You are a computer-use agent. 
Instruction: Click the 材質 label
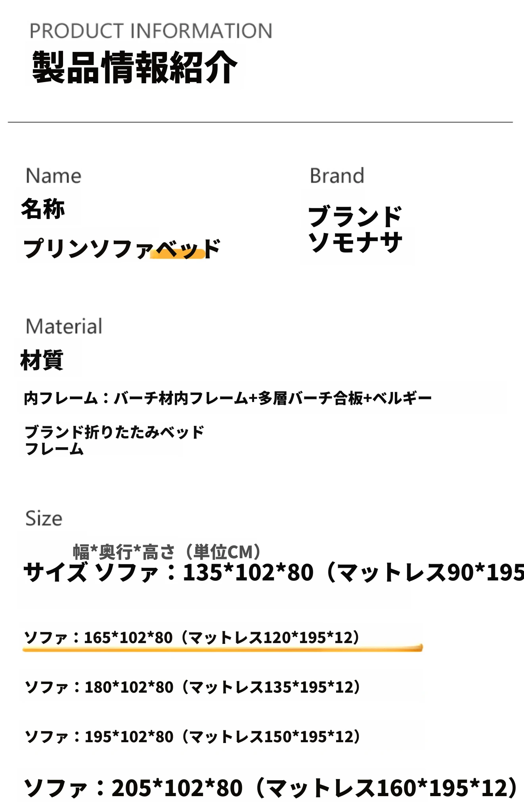point(42,360)
